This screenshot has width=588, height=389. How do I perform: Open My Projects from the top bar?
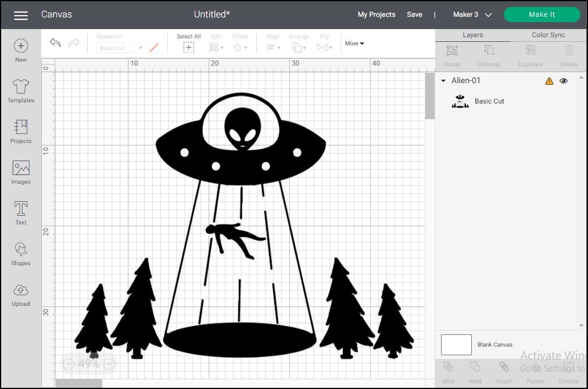point(376,15)
